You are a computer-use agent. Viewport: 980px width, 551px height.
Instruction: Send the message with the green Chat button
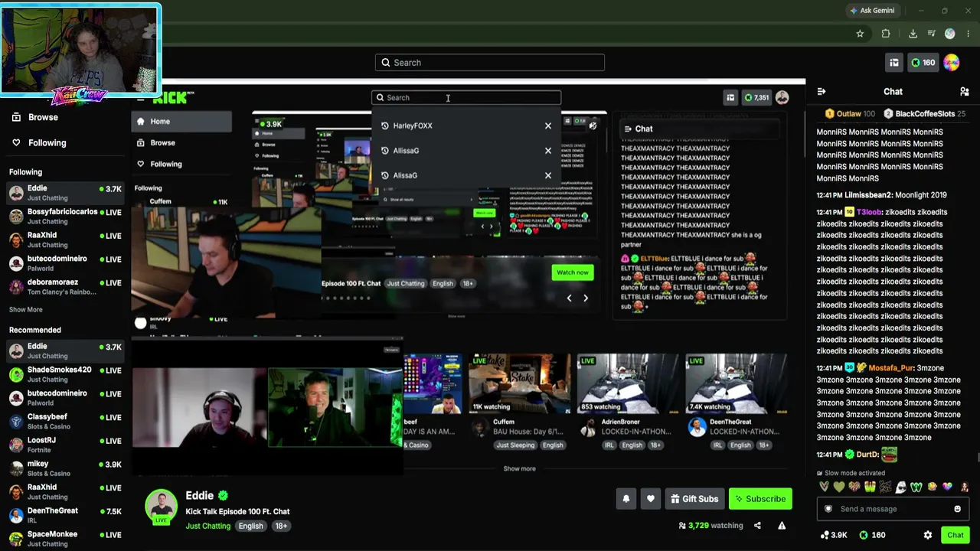(955, 535)
